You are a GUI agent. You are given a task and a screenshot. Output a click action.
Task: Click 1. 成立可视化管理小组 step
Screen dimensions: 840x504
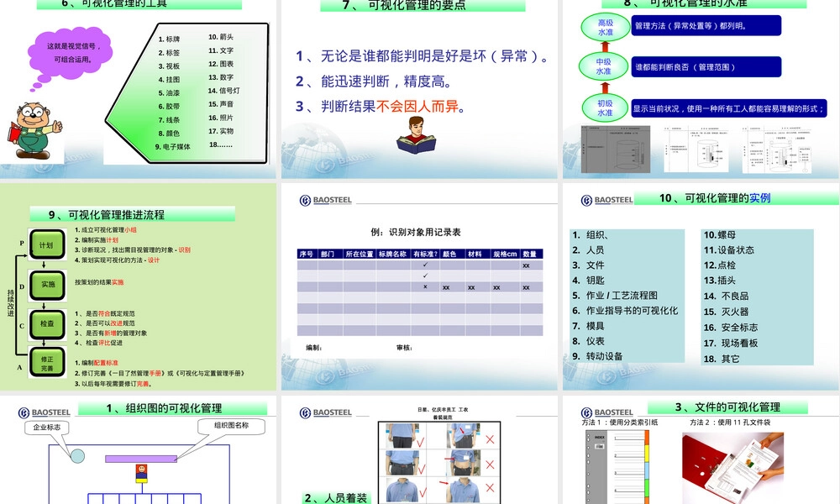[x=106, y=230]
